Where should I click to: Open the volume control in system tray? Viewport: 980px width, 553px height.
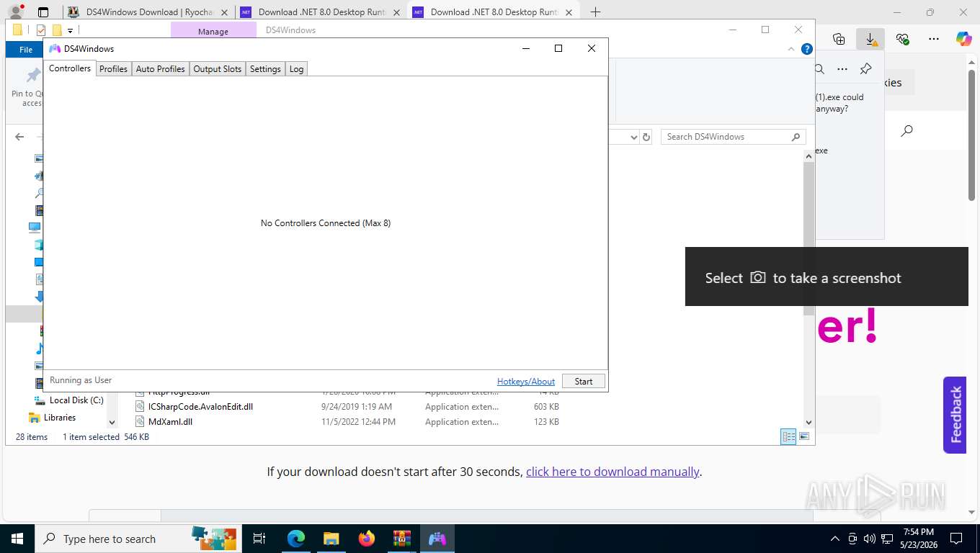(870, 539)
